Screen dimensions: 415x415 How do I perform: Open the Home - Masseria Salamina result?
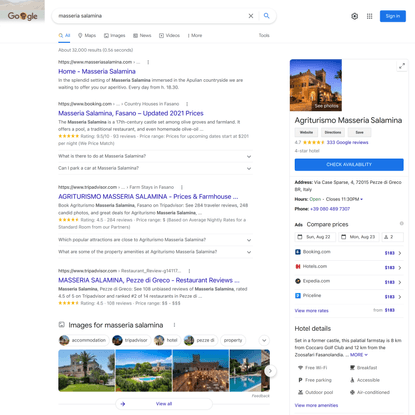tap(97, 71)
